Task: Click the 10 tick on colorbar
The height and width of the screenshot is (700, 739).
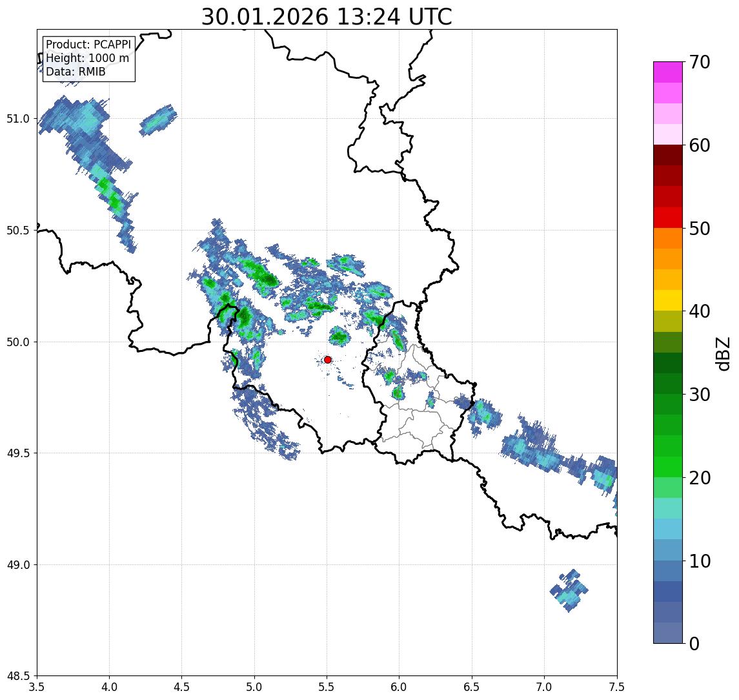Action: (699, 561)
